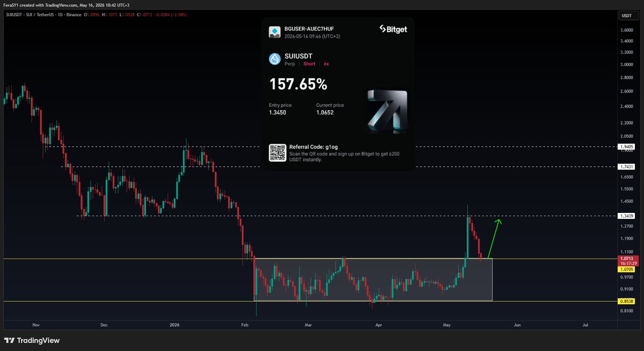The height and width of the screenshot is (351, 644).
Task: Click the Entry price value 1.3450
Action: point(277,112)
